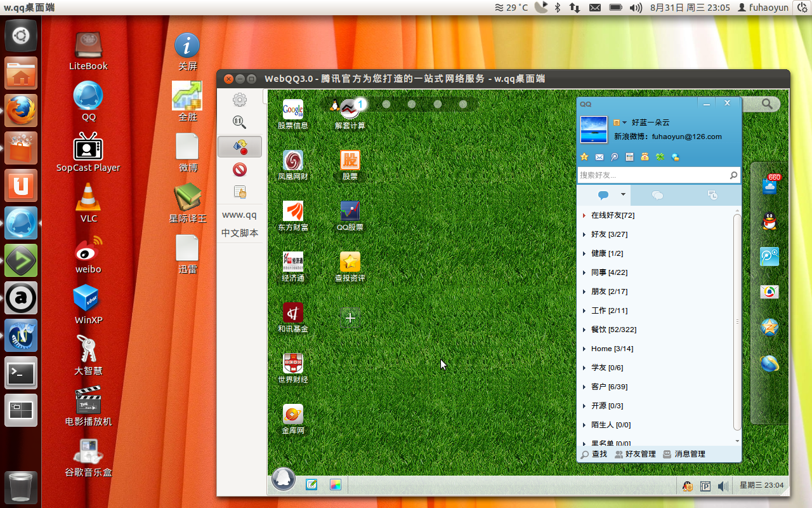
Task: Click the WebQQ taskbar volume icon
Action: click(723, 486)
